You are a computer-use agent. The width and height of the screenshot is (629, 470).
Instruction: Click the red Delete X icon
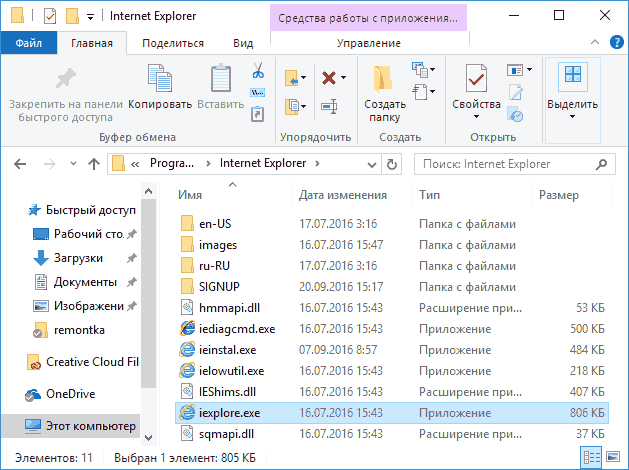329,77
